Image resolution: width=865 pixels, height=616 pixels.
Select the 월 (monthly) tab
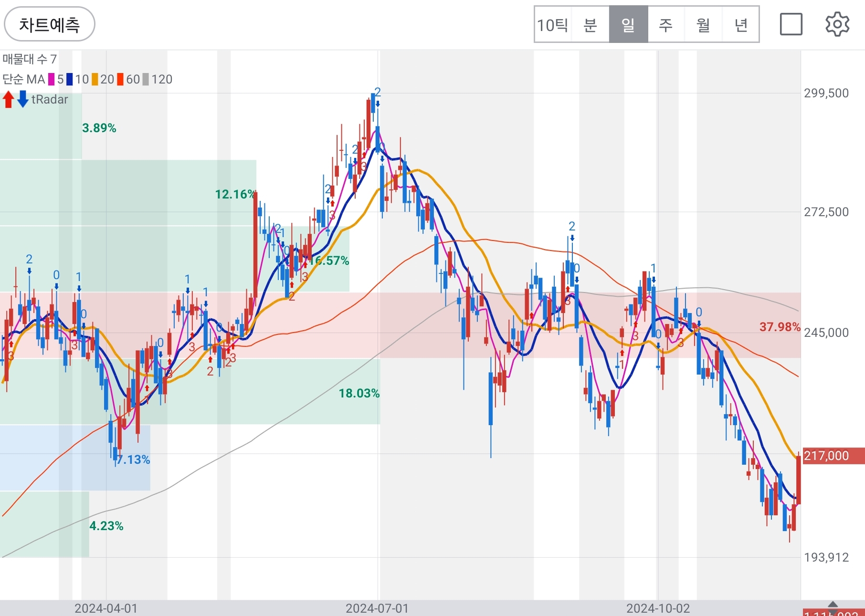click(x=703, y=25)
